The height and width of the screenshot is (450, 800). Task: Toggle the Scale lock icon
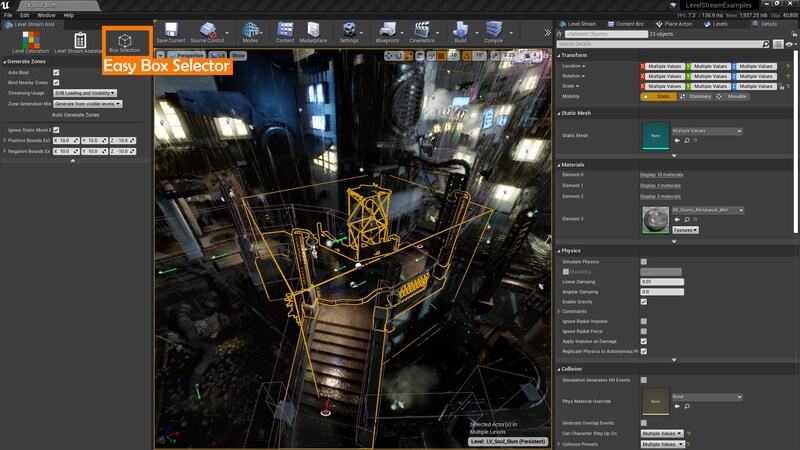(x=781, y=86)
